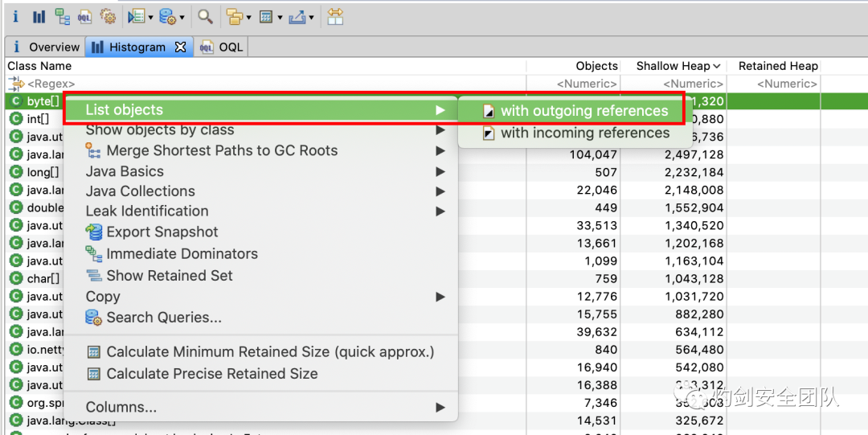
Task: Switch to the OQL tab
Action: (x=222, y=47)
